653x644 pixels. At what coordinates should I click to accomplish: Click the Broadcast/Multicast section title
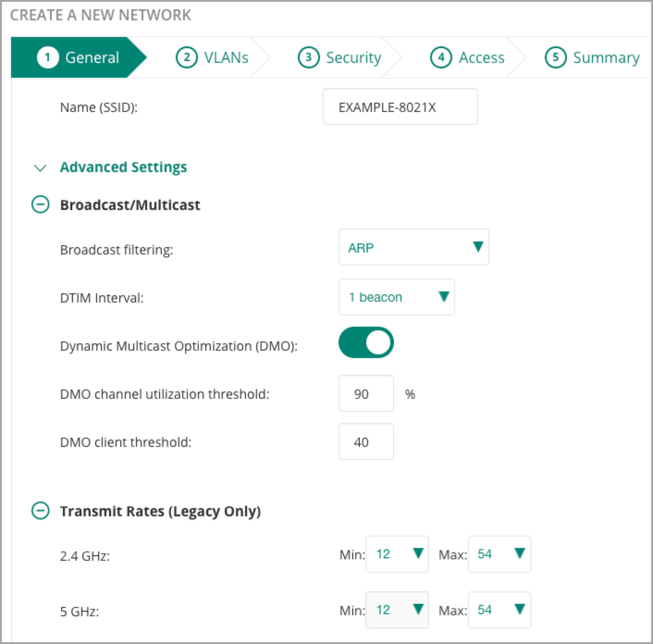[x=130, y=205]
